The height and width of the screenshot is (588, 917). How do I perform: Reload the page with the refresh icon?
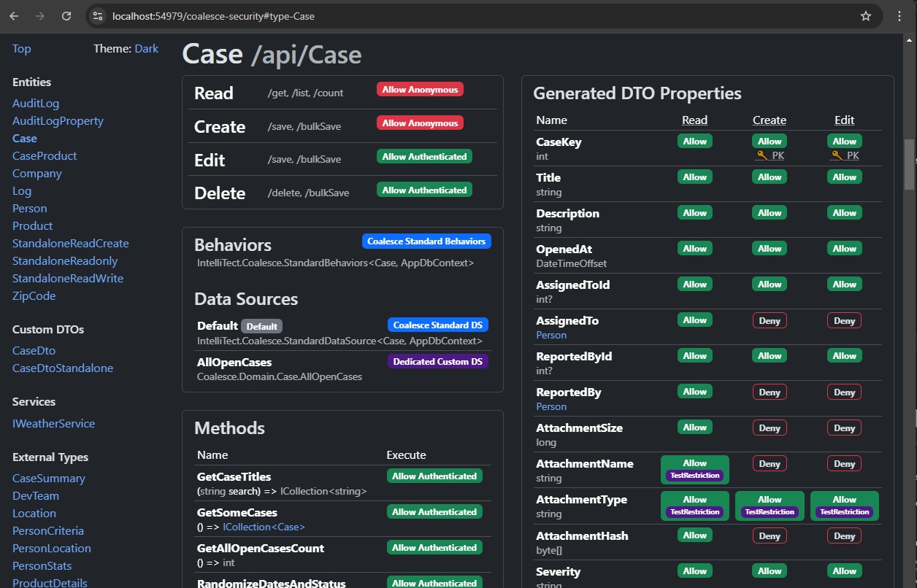[66, 16]
